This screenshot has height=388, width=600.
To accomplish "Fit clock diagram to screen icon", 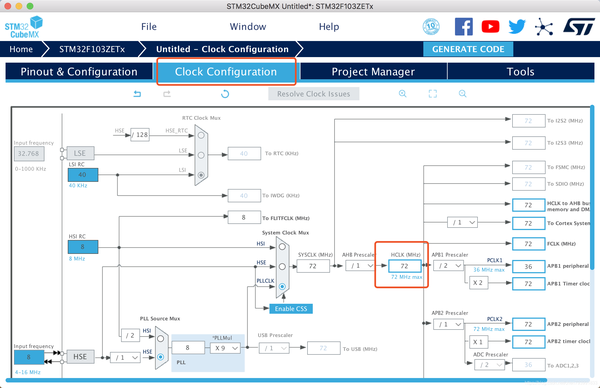I will point(432,94).
